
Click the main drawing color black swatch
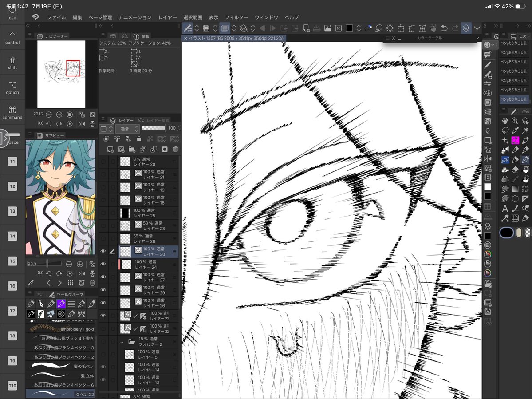(506, 233)
